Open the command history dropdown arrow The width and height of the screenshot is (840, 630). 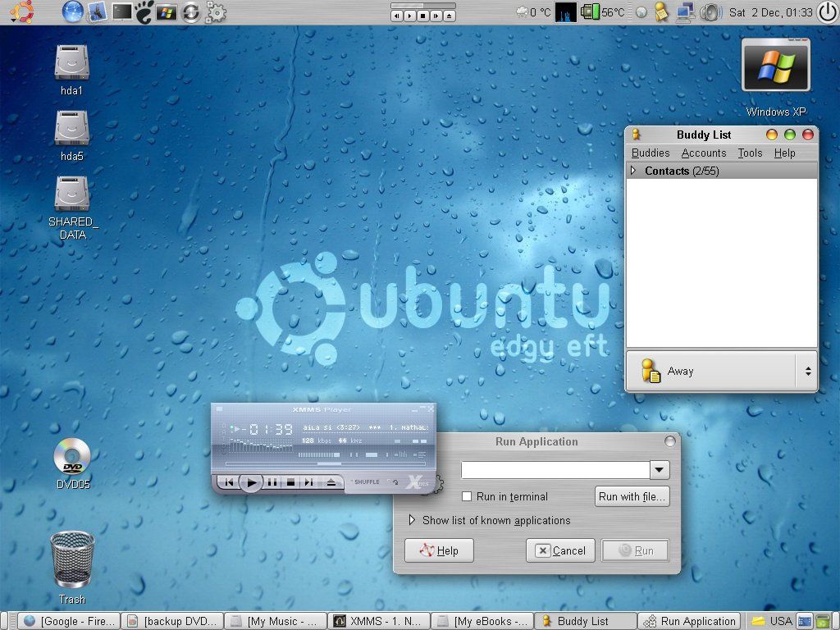point(660,470)
